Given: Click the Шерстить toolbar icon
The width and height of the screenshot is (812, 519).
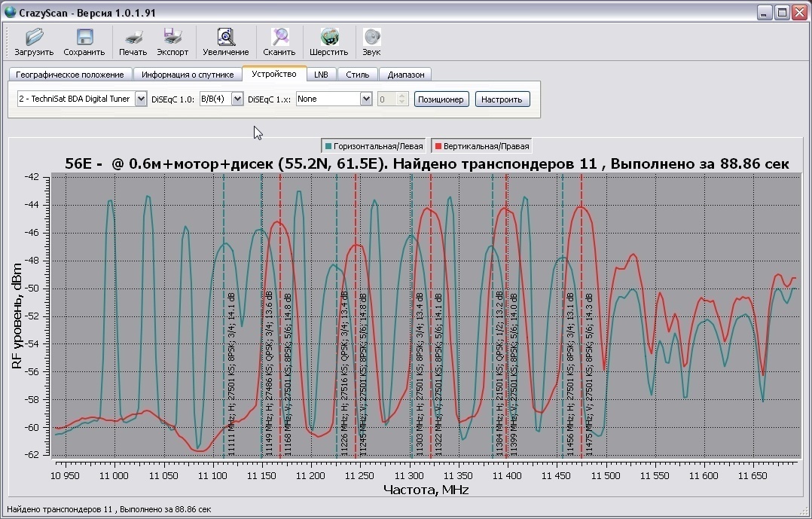Looking at the screenshot, I should 328,37.
